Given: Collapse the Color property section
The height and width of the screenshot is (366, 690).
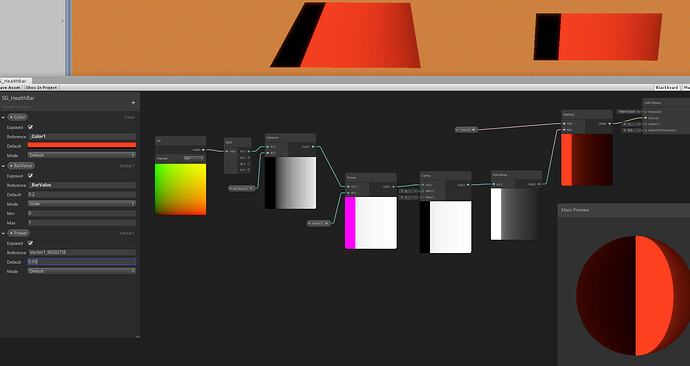Looking at the screenshot, I should point(4,117).
